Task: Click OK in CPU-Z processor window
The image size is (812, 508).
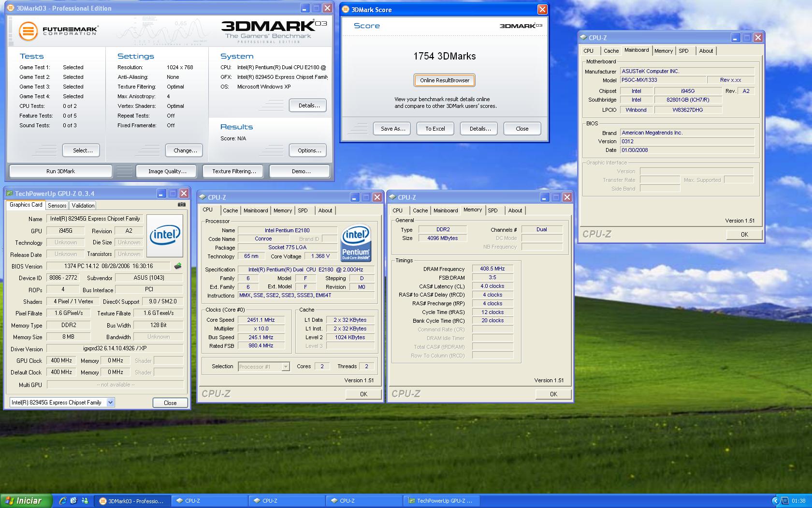Action: [x=363, y=394]
